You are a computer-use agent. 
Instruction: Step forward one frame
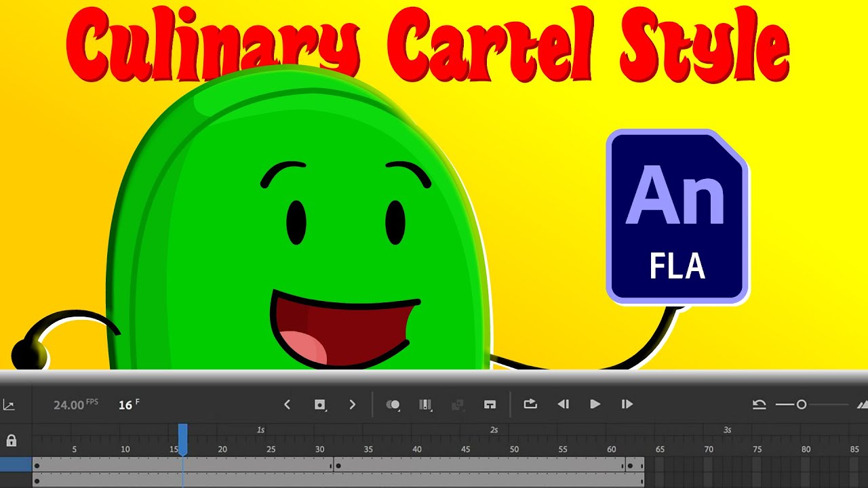(x=627, y=405)
